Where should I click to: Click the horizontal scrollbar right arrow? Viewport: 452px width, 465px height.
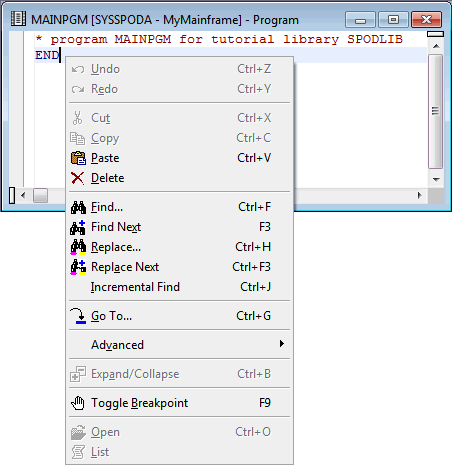(420, 195)
